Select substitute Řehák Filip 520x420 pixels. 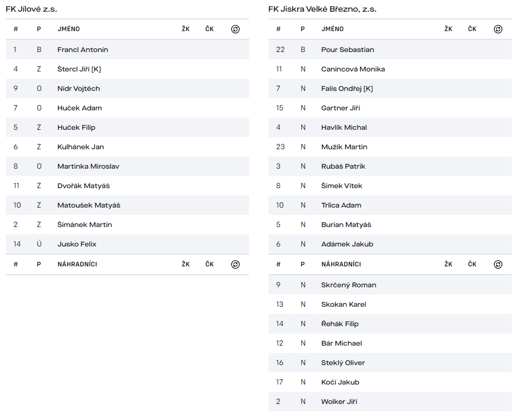point(340,324)
